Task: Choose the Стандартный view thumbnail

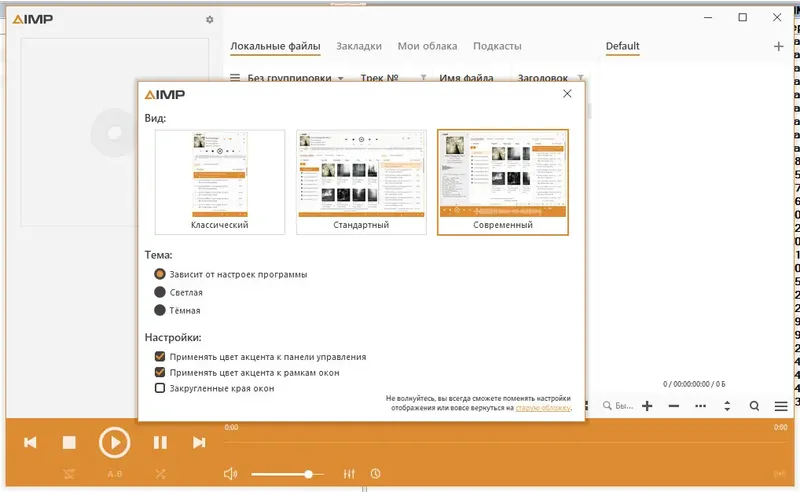Action: click(361, 182)
